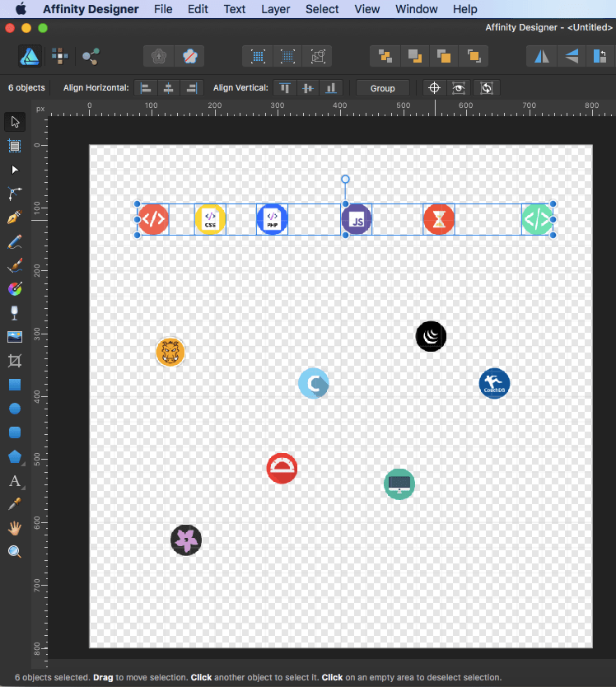The width and height of the screenshot is (616, 687).
Task: Align horizontal centers of selection
Action: (169, 88)
